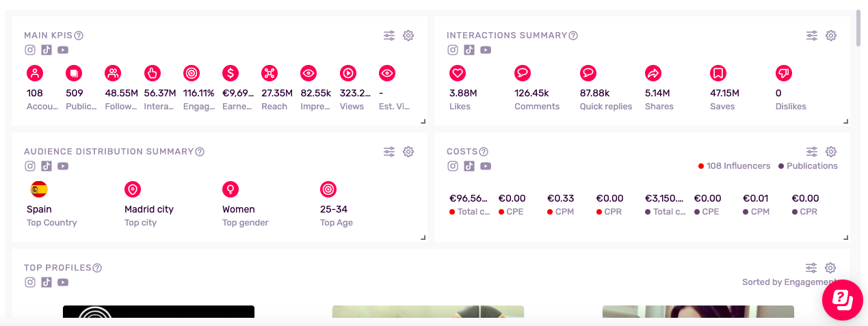Open filter sliders in Interactions Summary panel
Viewport: 868px width, 326px height.
pos(812,36)
